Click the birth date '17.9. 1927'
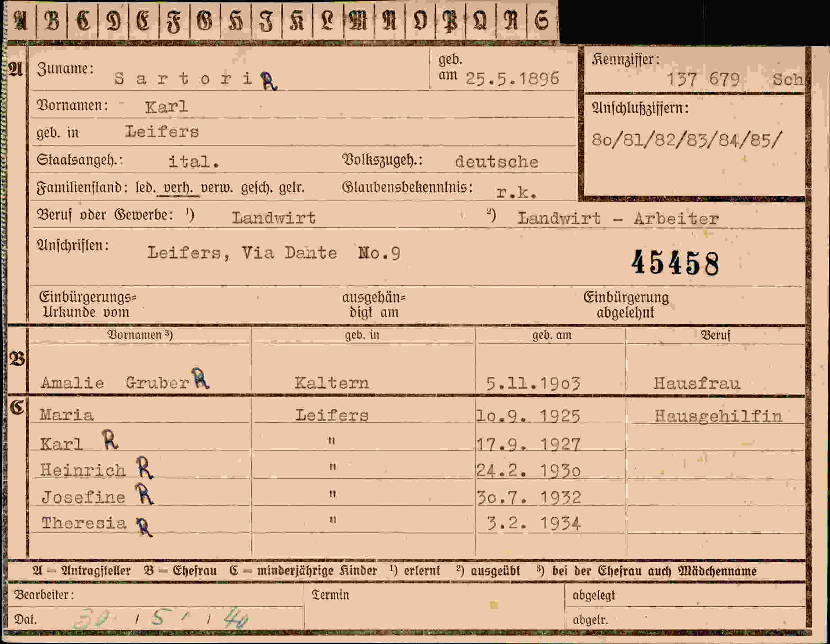Image resolution: width=830 pixels, height=644 pixels. (x=528, y=444)
